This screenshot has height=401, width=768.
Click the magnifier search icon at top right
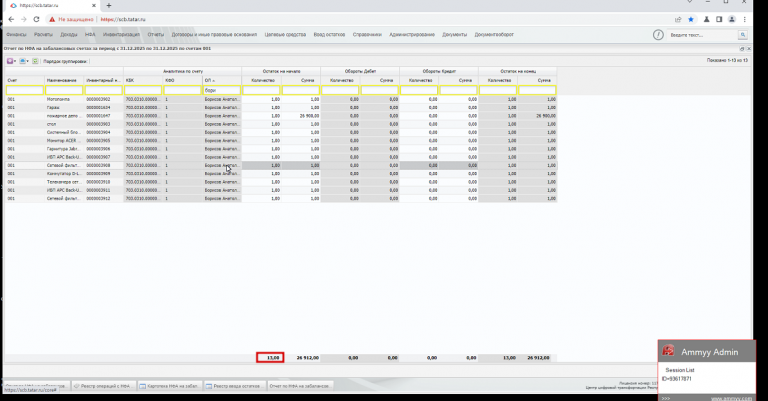[743, 35]
